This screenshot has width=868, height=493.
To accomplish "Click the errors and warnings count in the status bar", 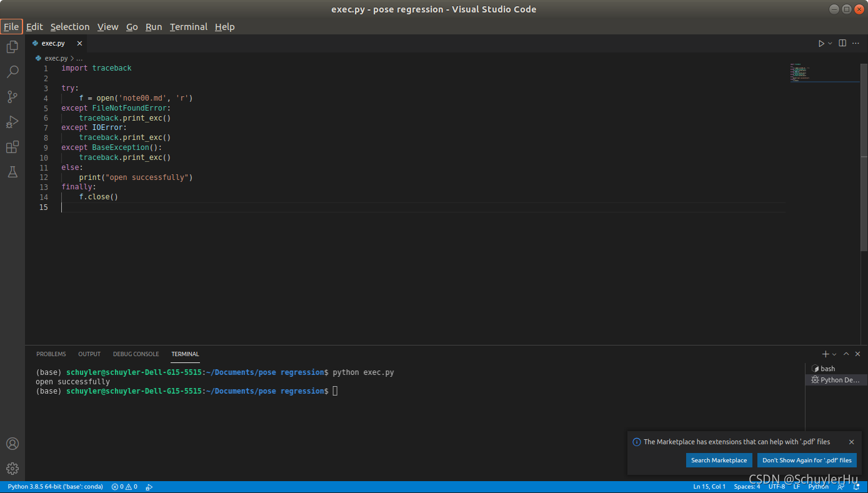I will pyautogui.click(x=124, y=487).
